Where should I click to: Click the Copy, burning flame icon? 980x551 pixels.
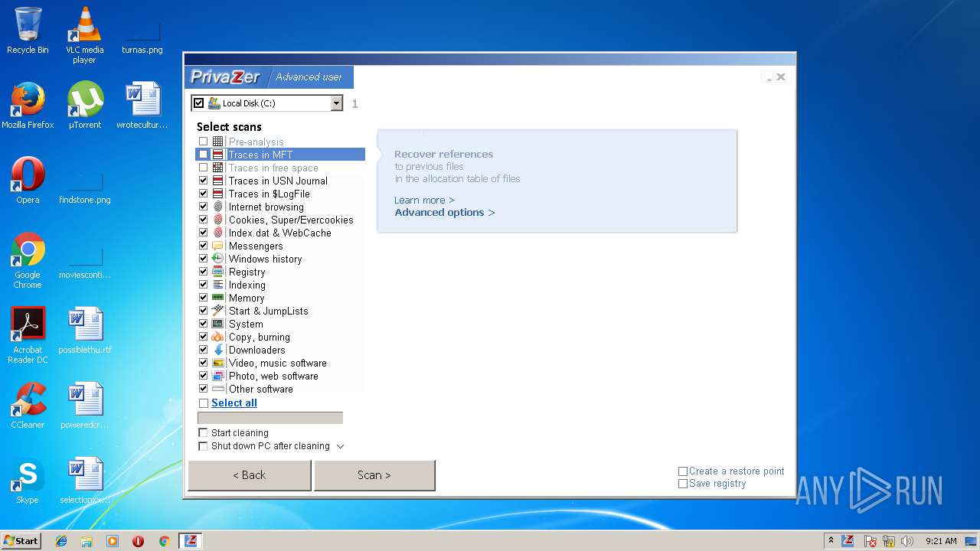[217, 337]
